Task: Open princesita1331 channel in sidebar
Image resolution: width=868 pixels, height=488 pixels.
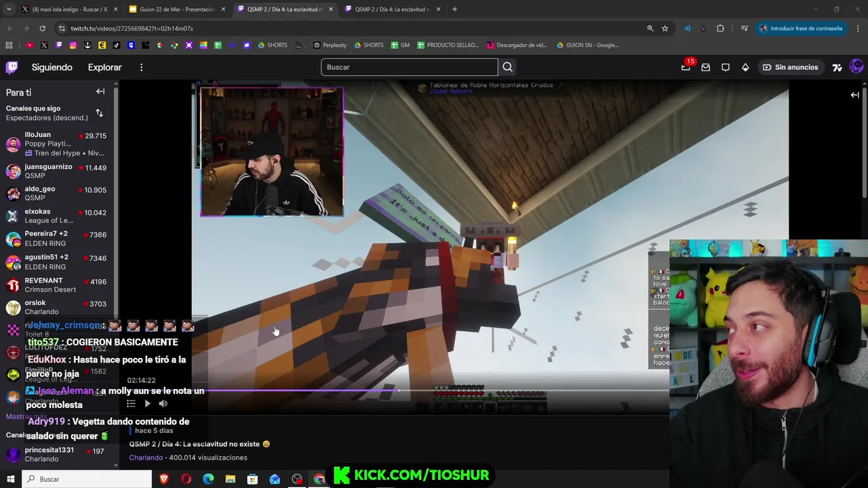Action: coord(59,454)
